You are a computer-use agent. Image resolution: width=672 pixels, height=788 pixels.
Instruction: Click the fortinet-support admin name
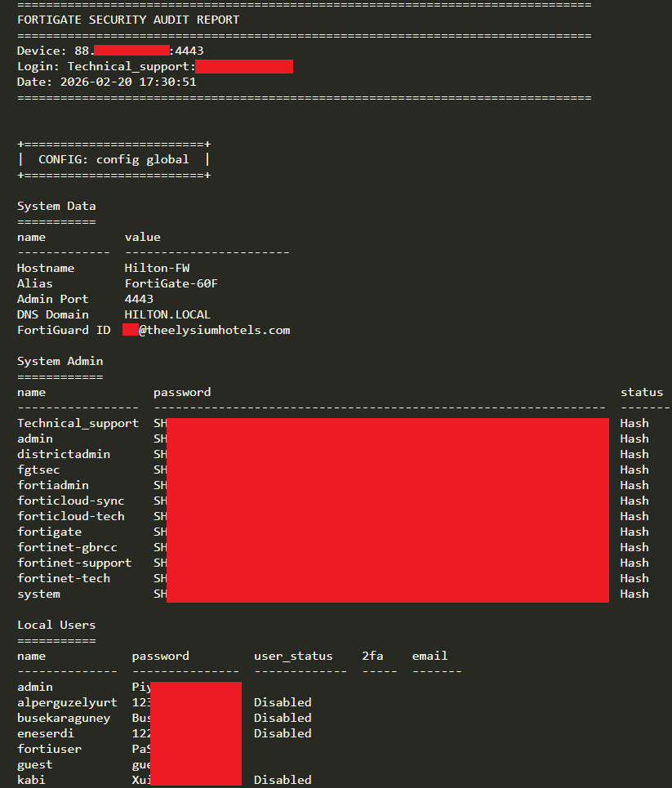click(74, 563)
